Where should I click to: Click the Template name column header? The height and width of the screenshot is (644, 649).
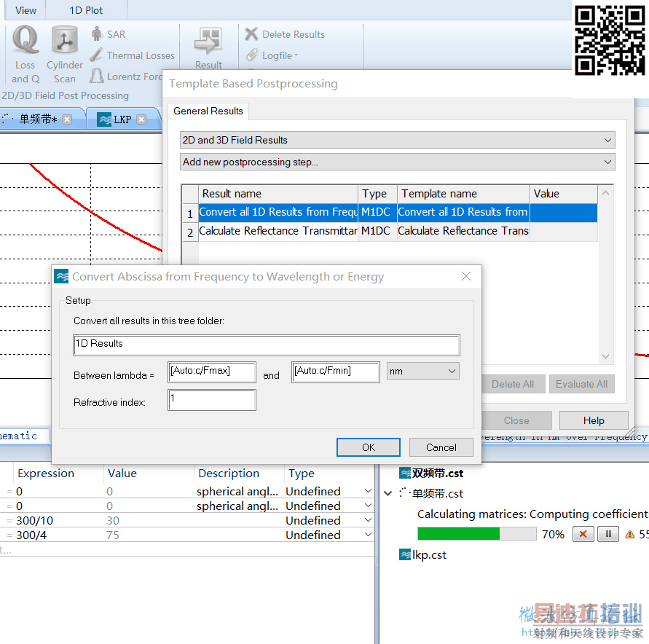(x=463, y=194)
